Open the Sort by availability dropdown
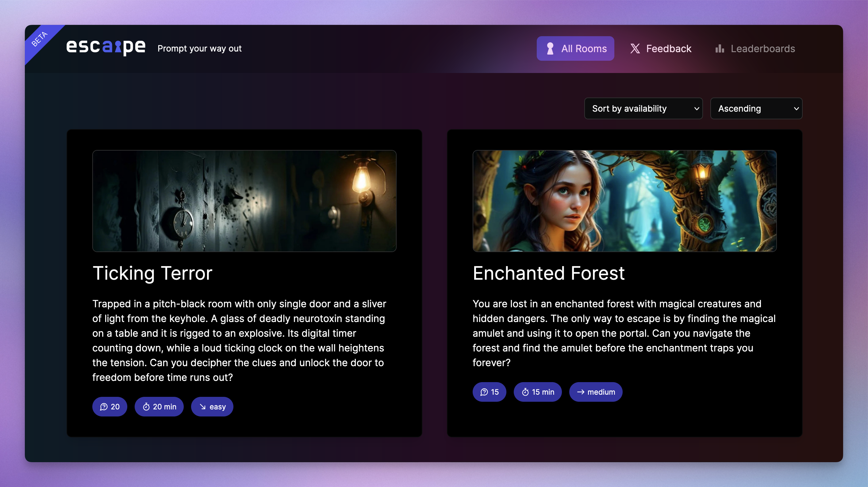This screenshot has width=868, height=487. 643,109
